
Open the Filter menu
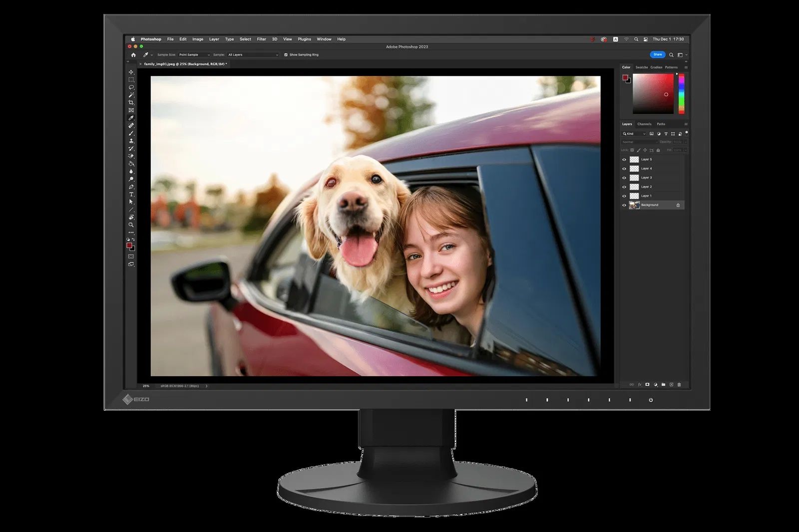(x=261, y=39)
